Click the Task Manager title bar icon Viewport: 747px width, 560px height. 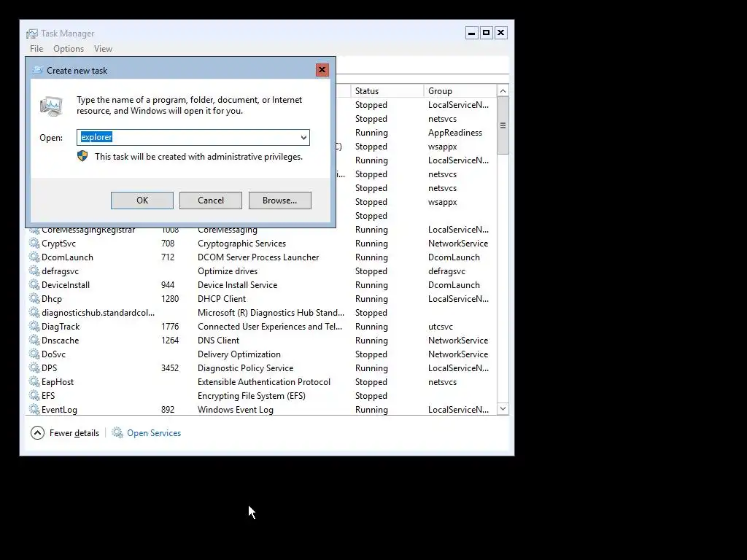click(x=32, y=34)
